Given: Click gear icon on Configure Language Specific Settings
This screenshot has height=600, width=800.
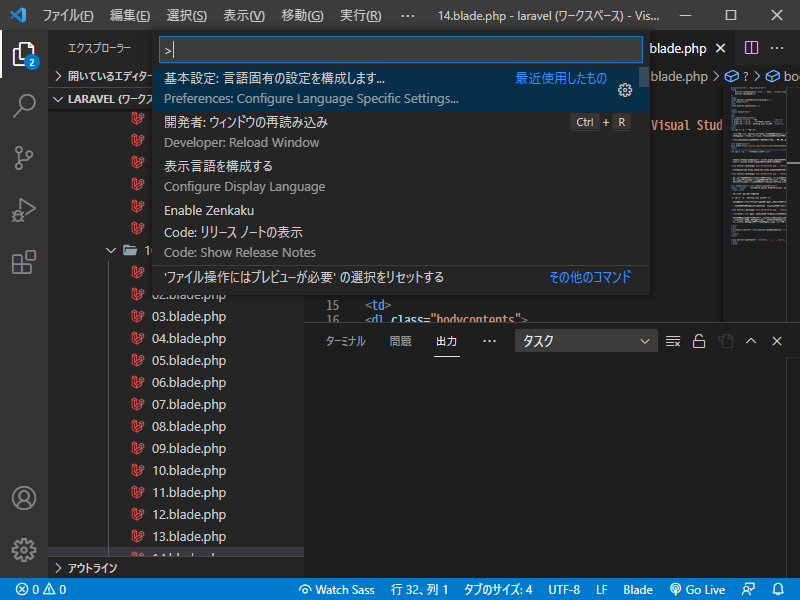Looking at the screenshot, I should tap(625, 90).
